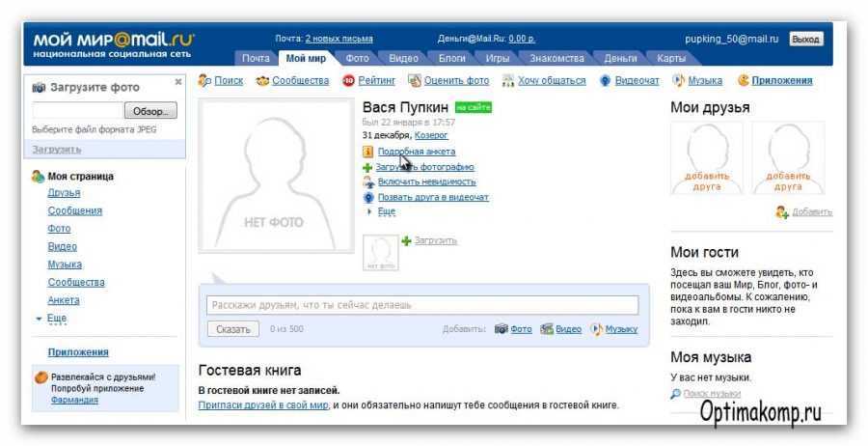Click first добавить друга placeholder
This screenshot has width=868, height=446.
coord(706,158)
